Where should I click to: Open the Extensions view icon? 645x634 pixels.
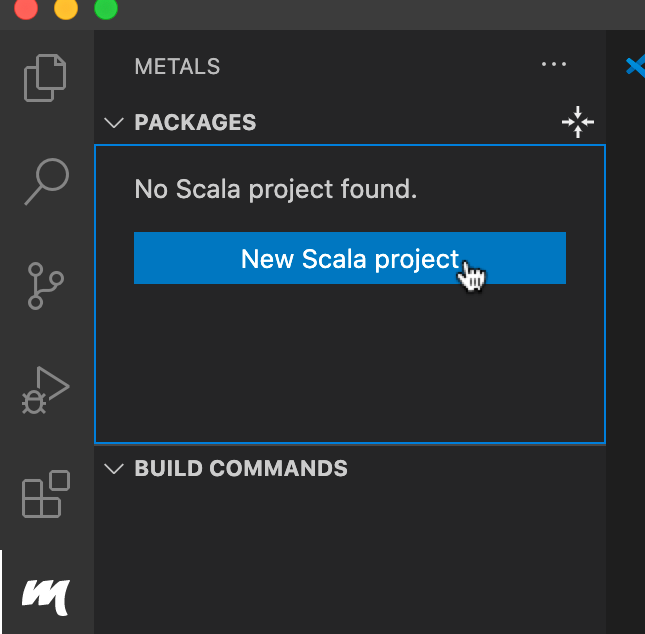[x=46, y=494]
